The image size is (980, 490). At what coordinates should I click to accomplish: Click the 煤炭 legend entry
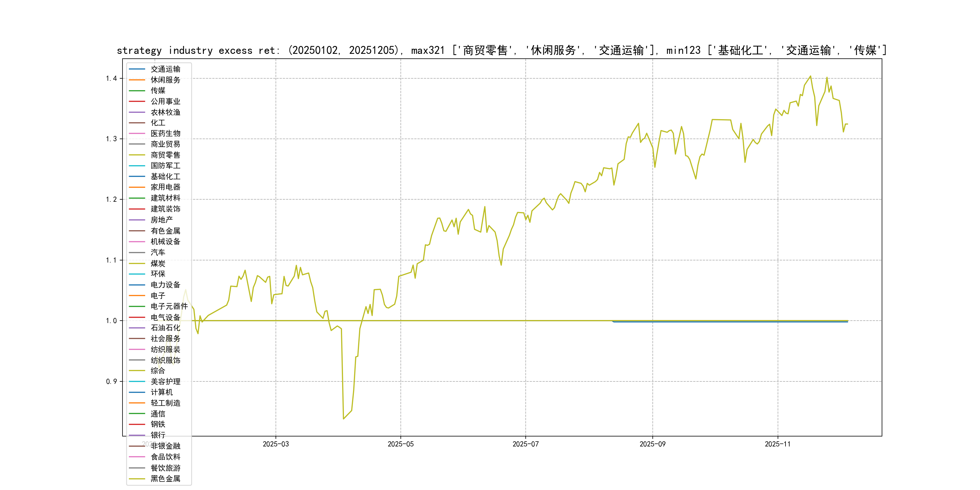[x=158, y=263]
